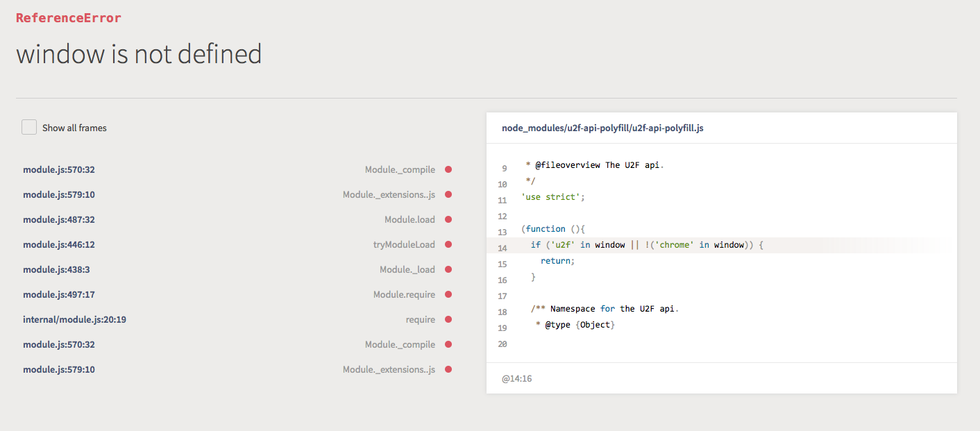Click the red dot next to Module._load
Image resolution: width=980 pixels, height=431 pixels.
click(x=448, y=269)
